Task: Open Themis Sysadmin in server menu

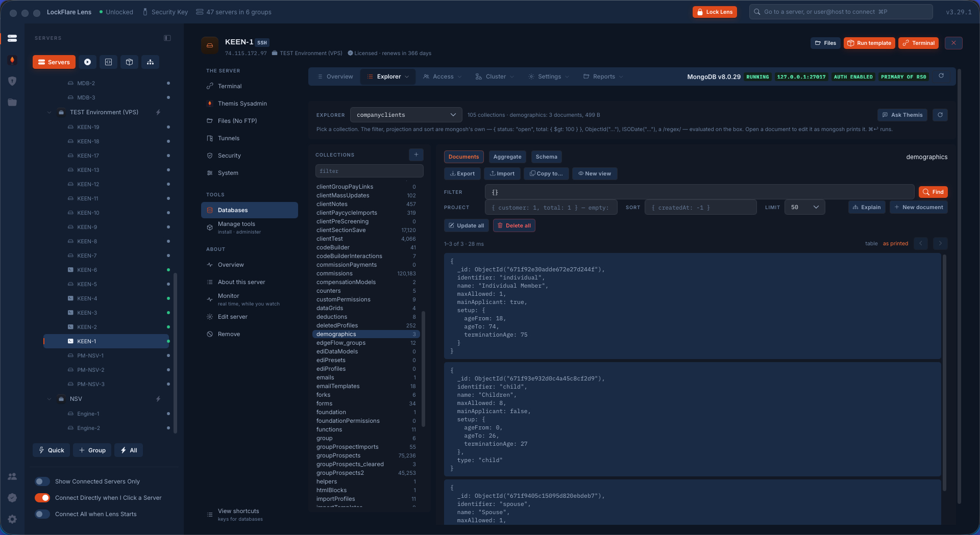Action: pos(242,104)
